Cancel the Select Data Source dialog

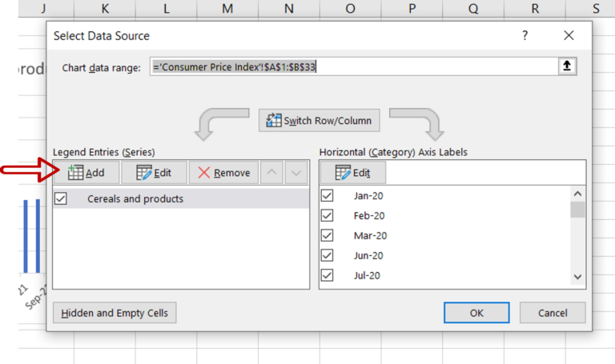tap(552, 313)
